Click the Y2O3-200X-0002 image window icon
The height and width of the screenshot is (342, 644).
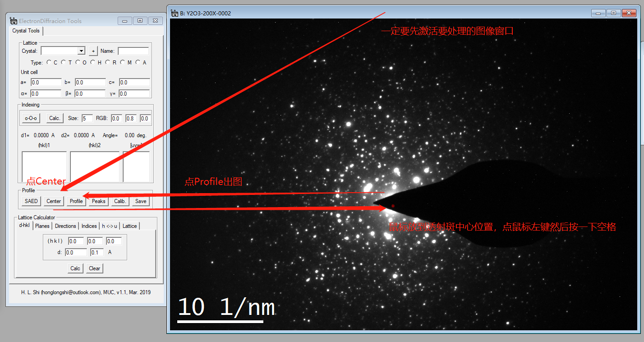pos(174,13)
